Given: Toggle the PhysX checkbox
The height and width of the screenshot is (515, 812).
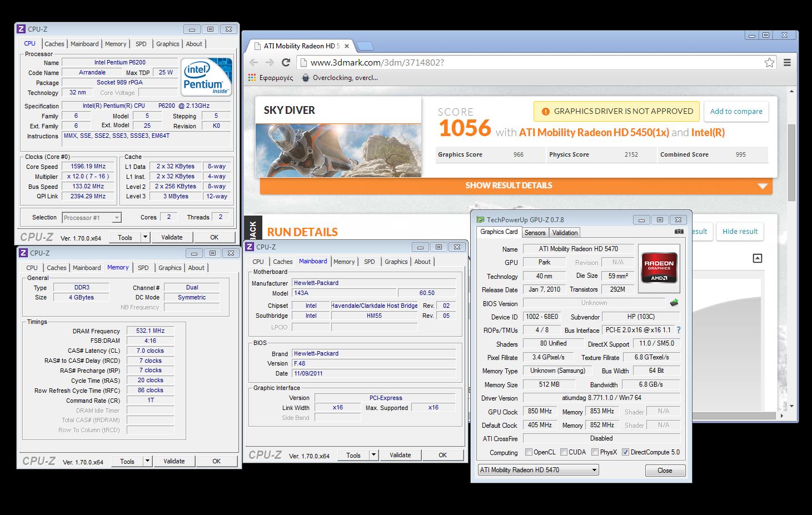Looking at the screenshot, I should click(x=595, y=452).
